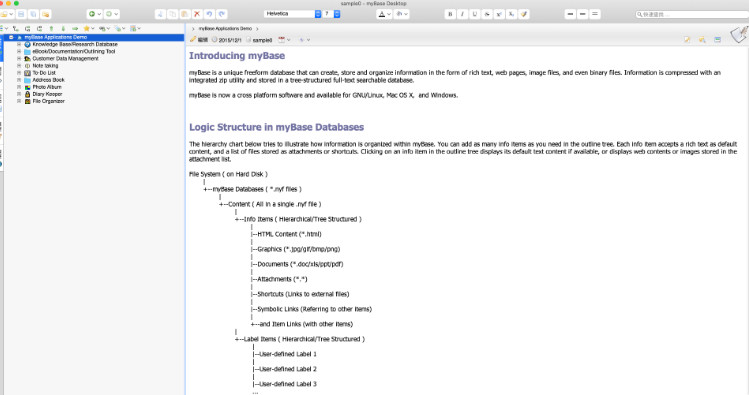Click Logic Structure in myBase Databases heading
This screenshot has width=749, height=395.
(x=277, y=128)
